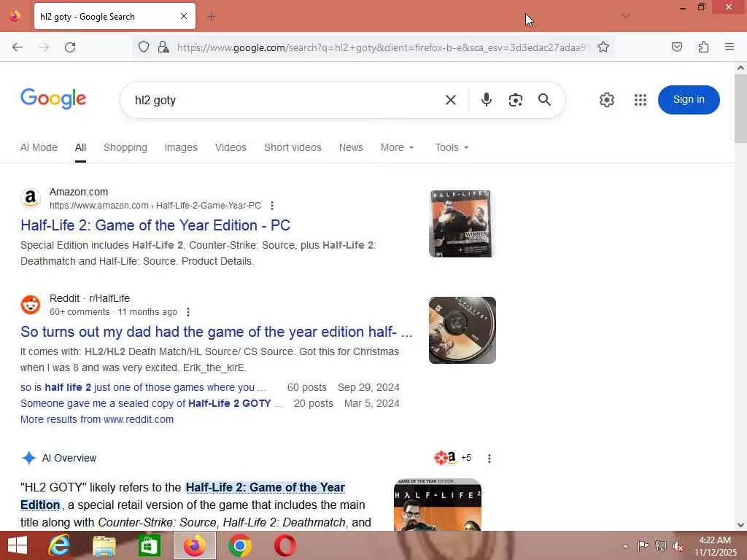The image size is (747, 560).
Task: Select the All results tab
Action: (80, 147)
